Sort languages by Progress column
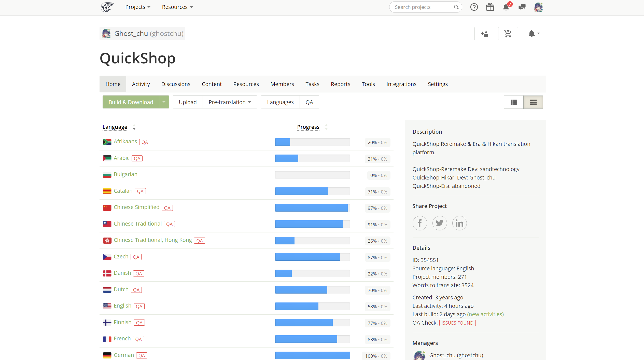 [308, 127]
